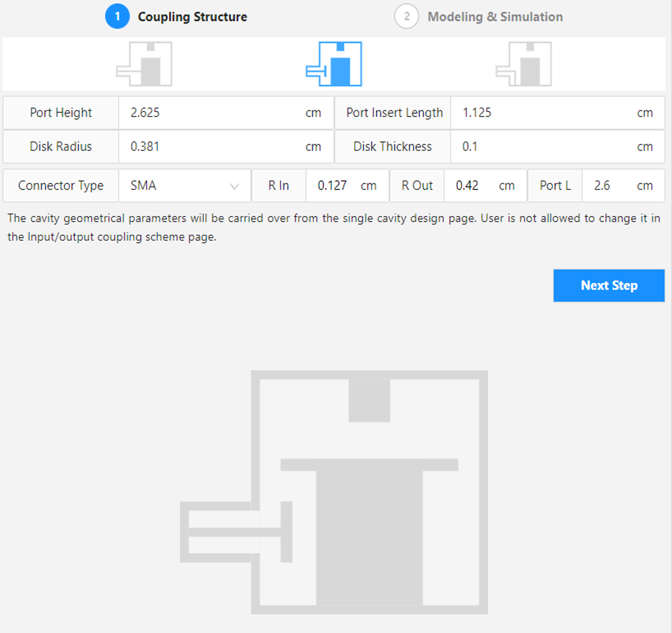
Task: Click the R In value field
Action: tap(334, 186)
